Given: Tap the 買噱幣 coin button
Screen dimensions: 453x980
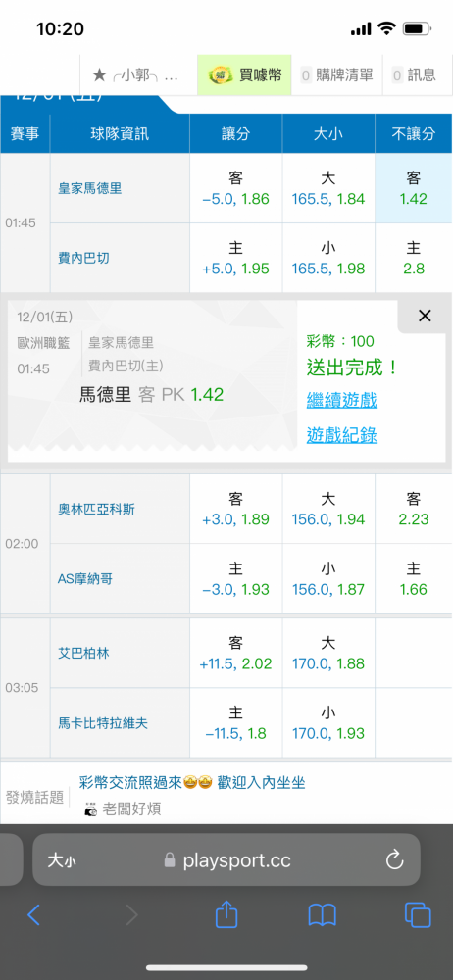Looking at the screenshot, I should [x=245, y=75].
